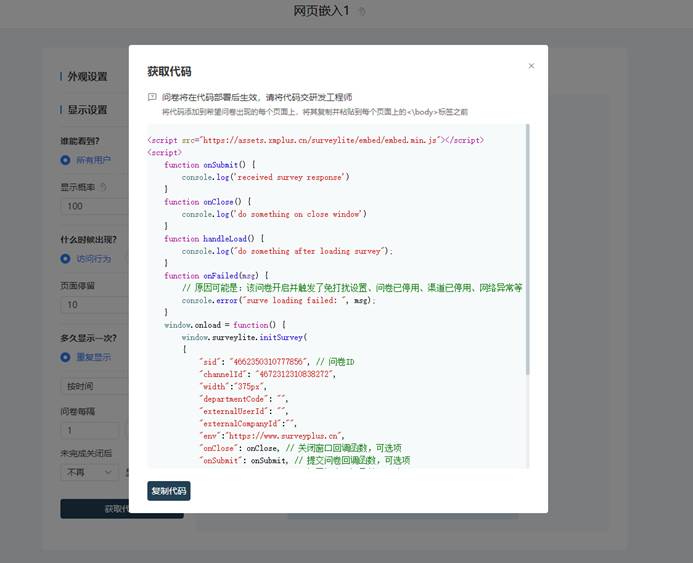693x563 pixels.
Task: Click the 问卷每隔 input showing 1
Action: tap(90, 430)
